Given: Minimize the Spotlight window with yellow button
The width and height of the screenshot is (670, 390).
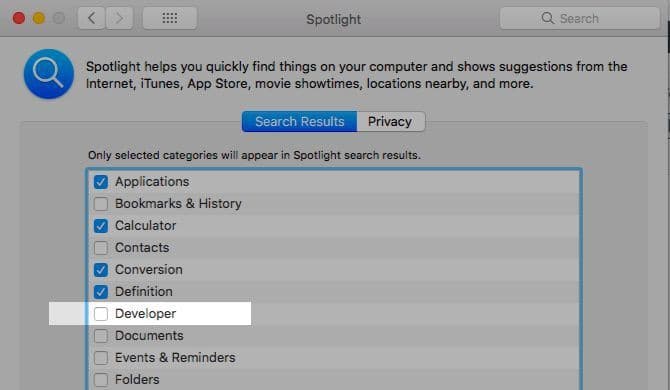Looking at the screenshot, I should pyautogui.click(x=39, y=18).
